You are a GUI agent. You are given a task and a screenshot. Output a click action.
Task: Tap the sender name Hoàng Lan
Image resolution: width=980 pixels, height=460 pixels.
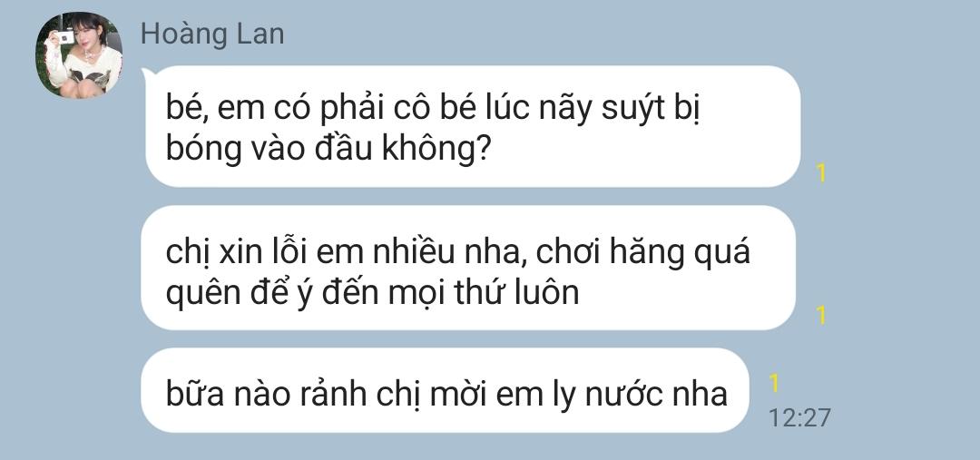pos(212,34)
